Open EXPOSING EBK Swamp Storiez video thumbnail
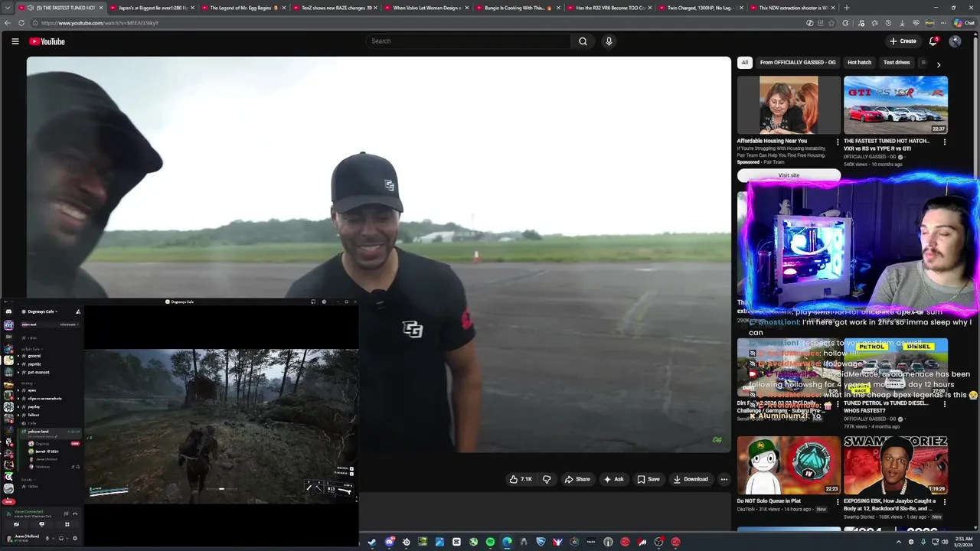This screenshot has width=980, height=551. click(896, 465)
